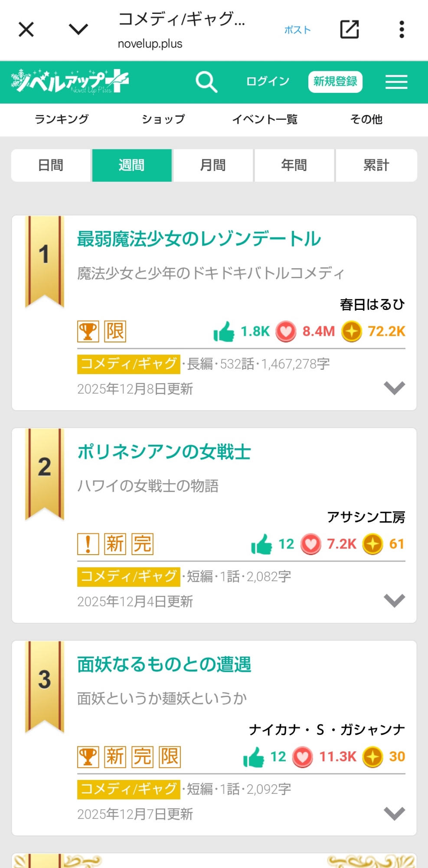The width and height of the screenshot is (428, 868).
Task: Switch to 日間 daily ranking tab
Action: 51,165
